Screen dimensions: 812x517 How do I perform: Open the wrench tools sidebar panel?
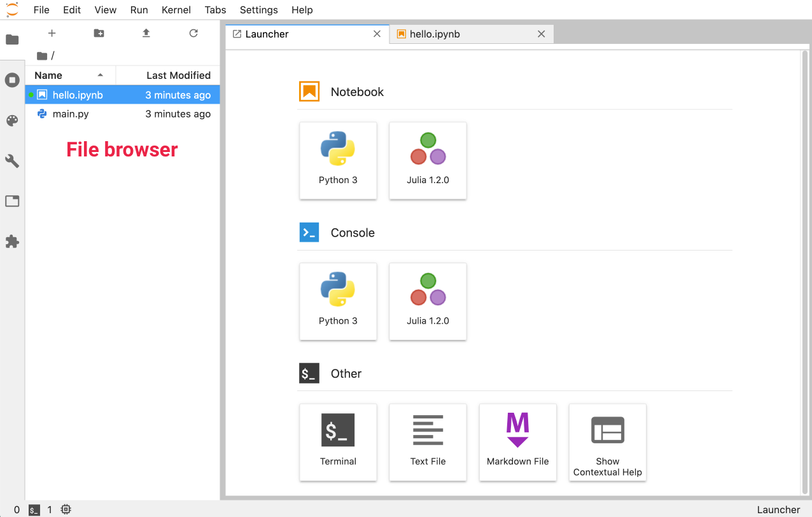(x=12, y=161)
